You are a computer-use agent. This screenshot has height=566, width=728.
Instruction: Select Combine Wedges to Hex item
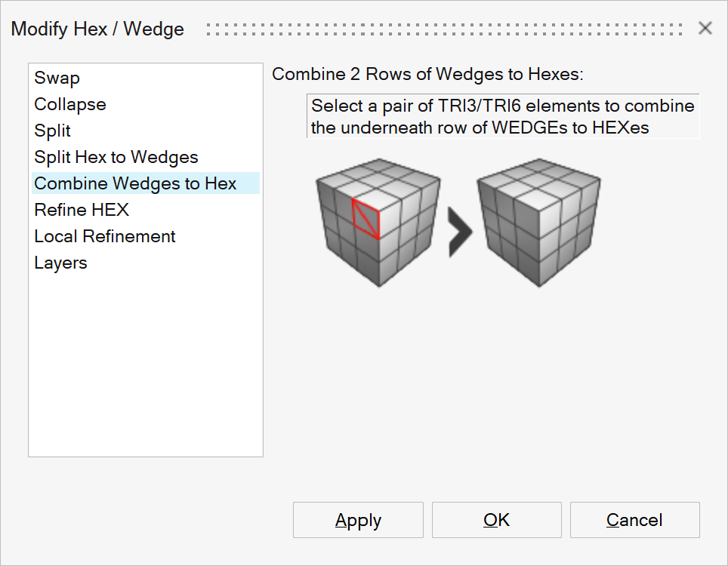pos(136,184)
